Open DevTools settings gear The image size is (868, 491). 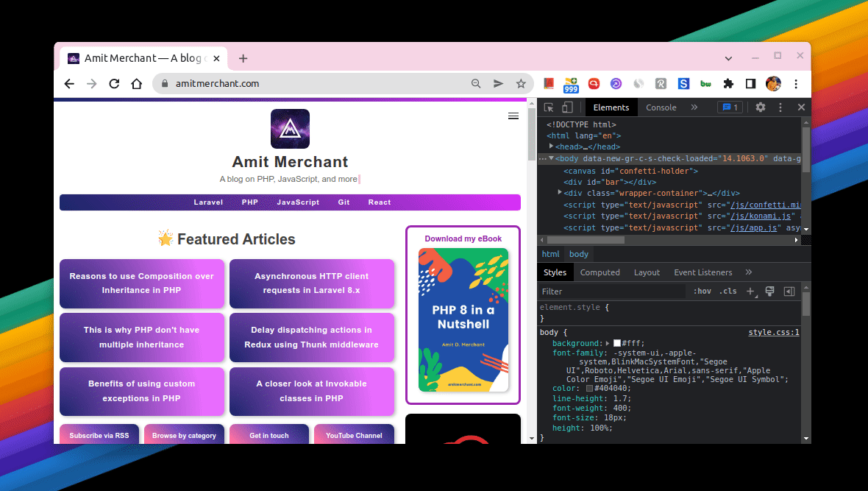click(x=761, y=107)
